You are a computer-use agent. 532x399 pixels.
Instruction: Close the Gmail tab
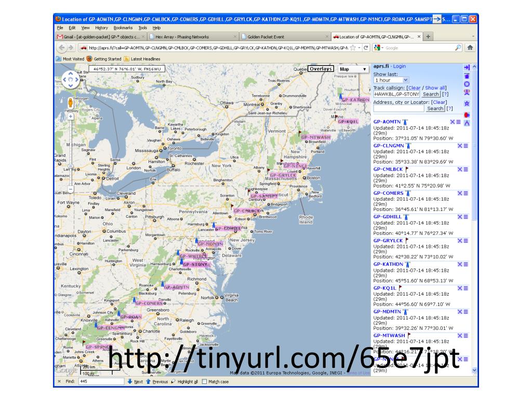pyautogui.click(x=143, y=36)
